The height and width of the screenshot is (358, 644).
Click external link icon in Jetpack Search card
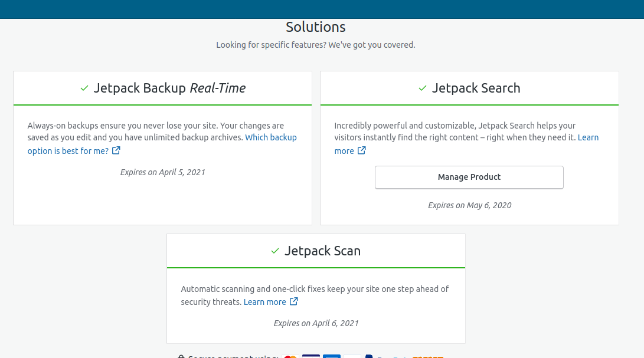click(x=361, y=150)
